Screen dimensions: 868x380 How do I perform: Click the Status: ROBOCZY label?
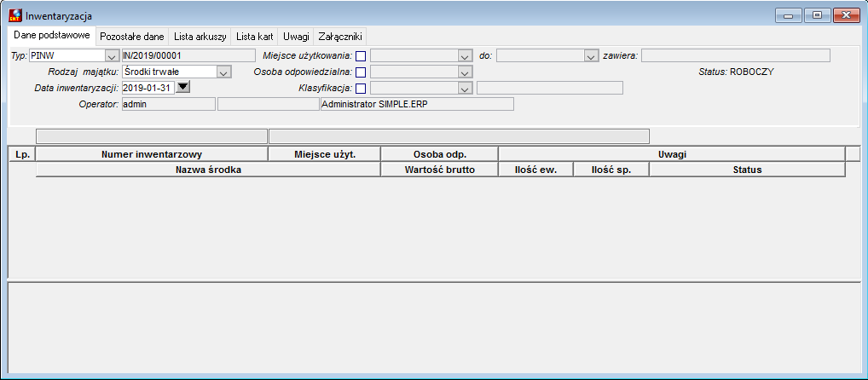point(736,72)
